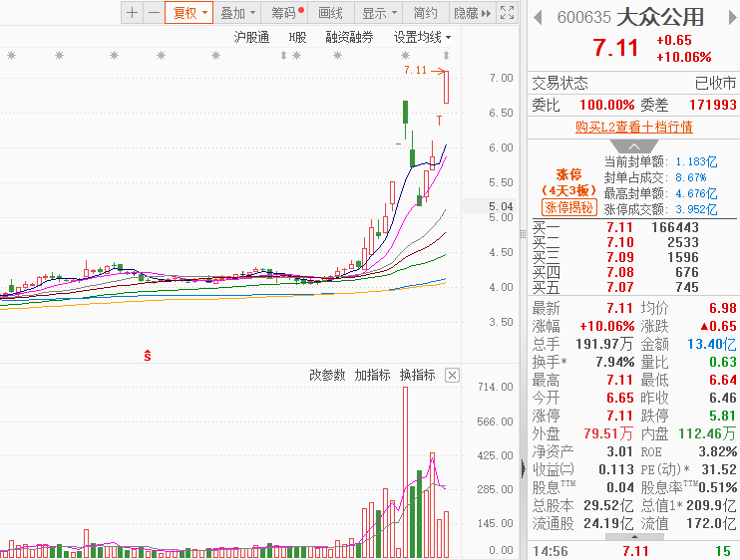
Task: Click the 当前封单额 value 1.183亿
Action: click(x=696, y=162)
